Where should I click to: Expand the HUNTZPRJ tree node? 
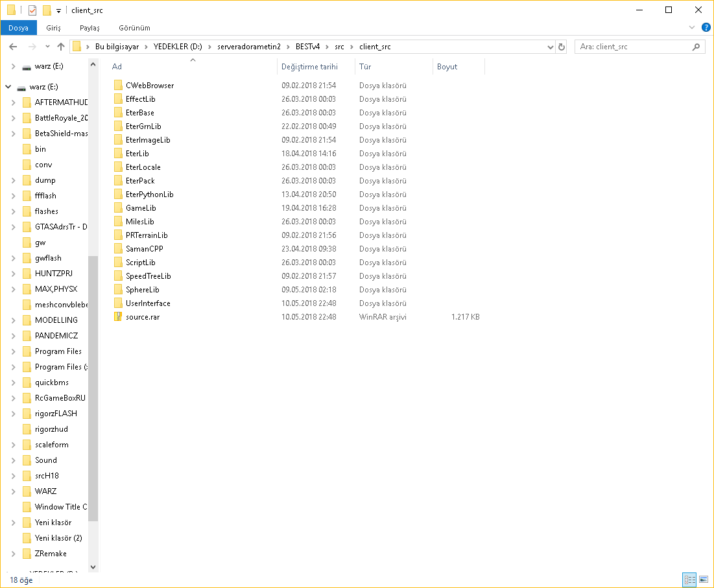[13, 274]
